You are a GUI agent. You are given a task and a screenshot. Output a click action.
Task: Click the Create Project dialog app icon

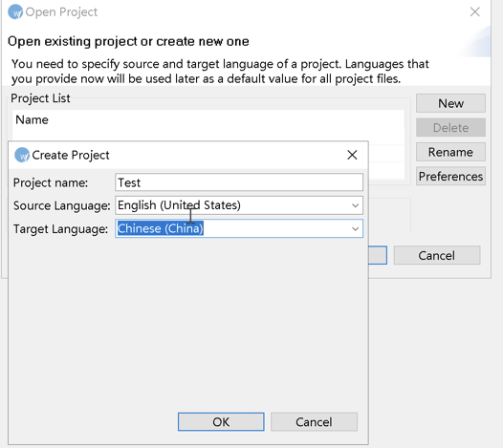pyautogui.click(x=22, y=155)
